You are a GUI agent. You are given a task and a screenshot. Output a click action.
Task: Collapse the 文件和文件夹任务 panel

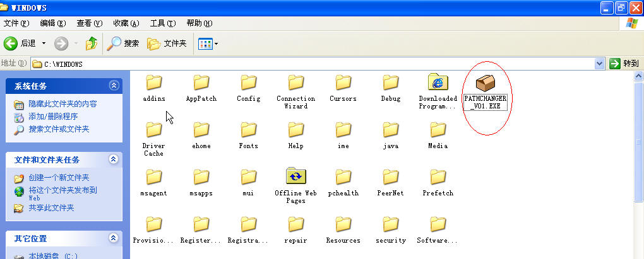coord(114,159)
